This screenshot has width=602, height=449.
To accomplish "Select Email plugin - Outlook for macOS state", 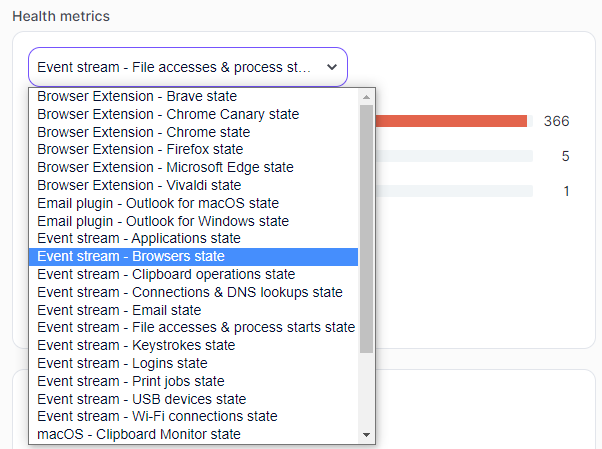I will 158,203.
